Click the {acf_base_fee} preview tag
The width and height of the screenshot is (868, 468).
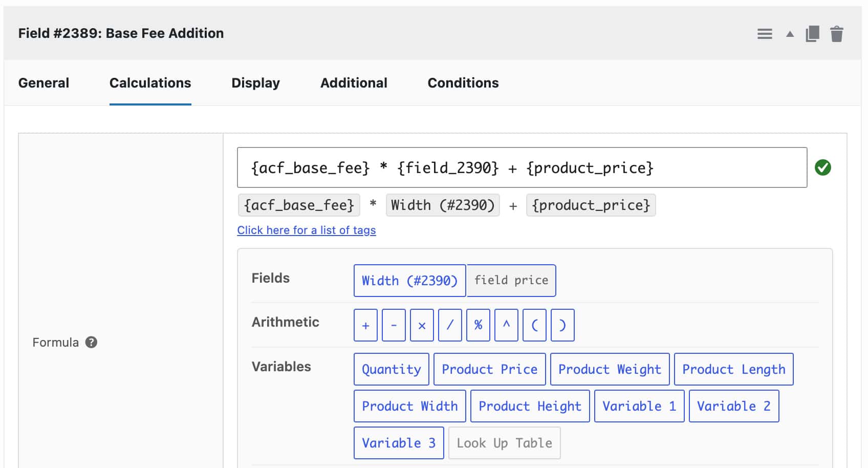(x=299, y=205)
